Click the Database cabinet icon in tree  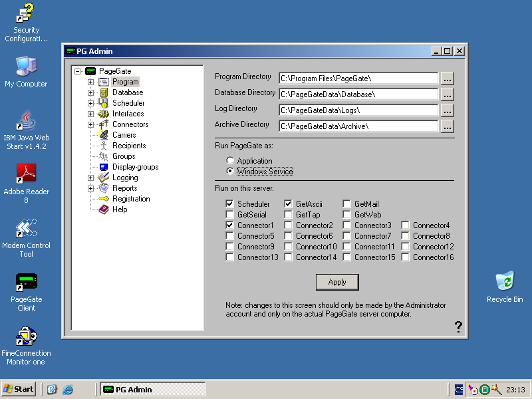[x=104, y=92]
